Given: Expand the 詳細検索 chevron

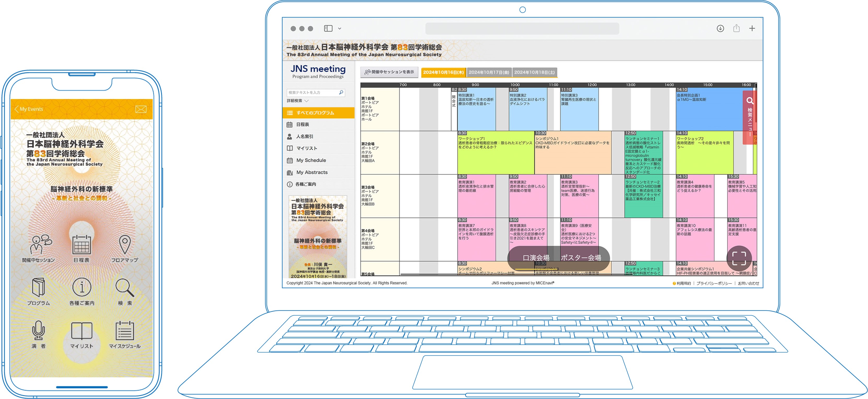Looking at the screenshot, I should coord(306,101).
